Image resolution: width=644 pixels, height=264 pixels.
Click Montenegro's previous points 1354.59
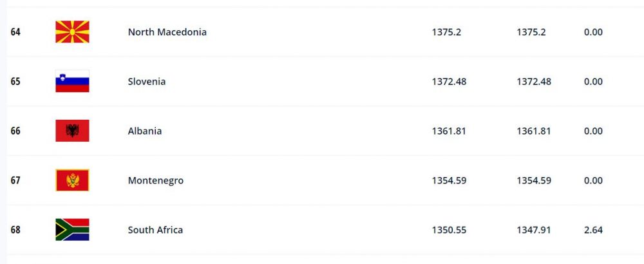(x=533, y=181)
